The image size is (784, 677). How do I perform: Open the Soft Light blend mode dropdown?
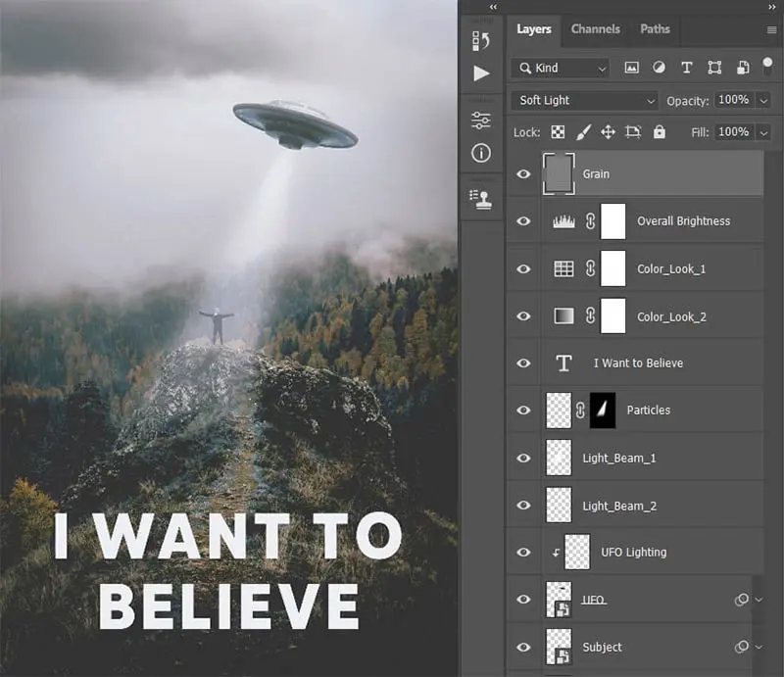pos(585,101)
